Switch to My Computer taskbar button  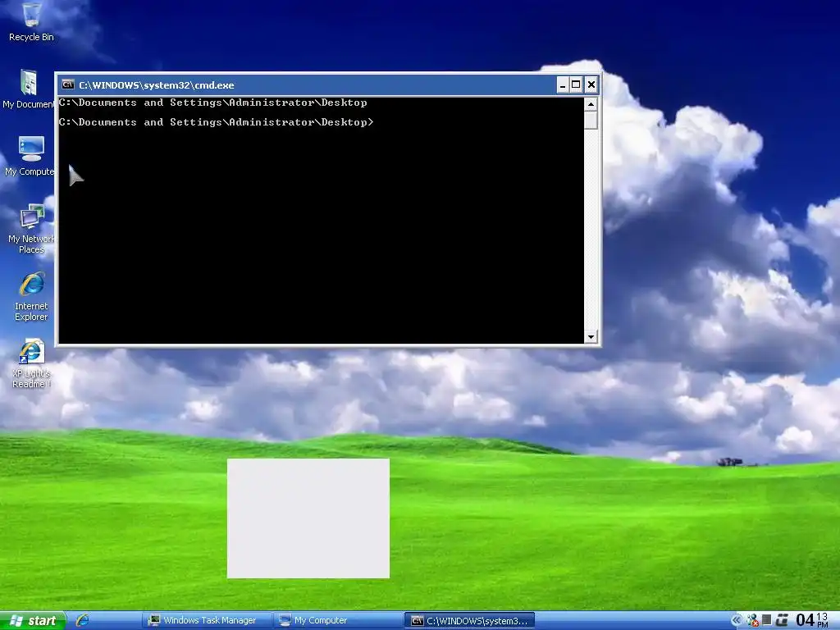pos(338,620)
